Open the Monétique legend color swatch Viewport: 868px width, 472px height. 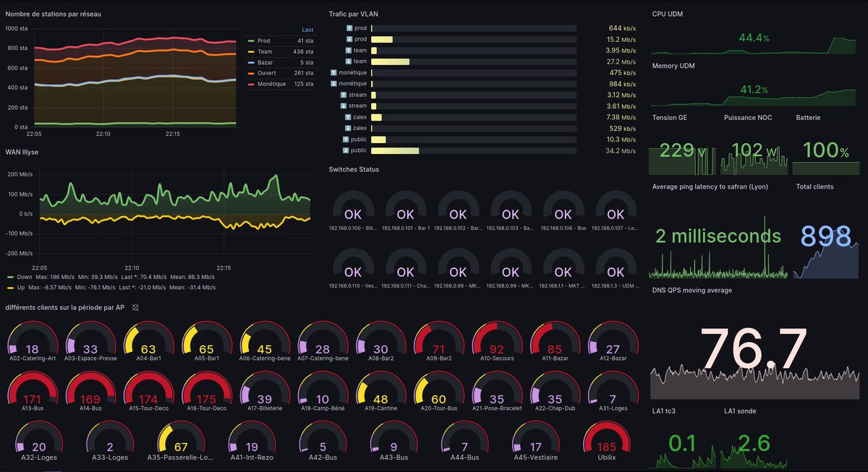[x=251, y=84]
